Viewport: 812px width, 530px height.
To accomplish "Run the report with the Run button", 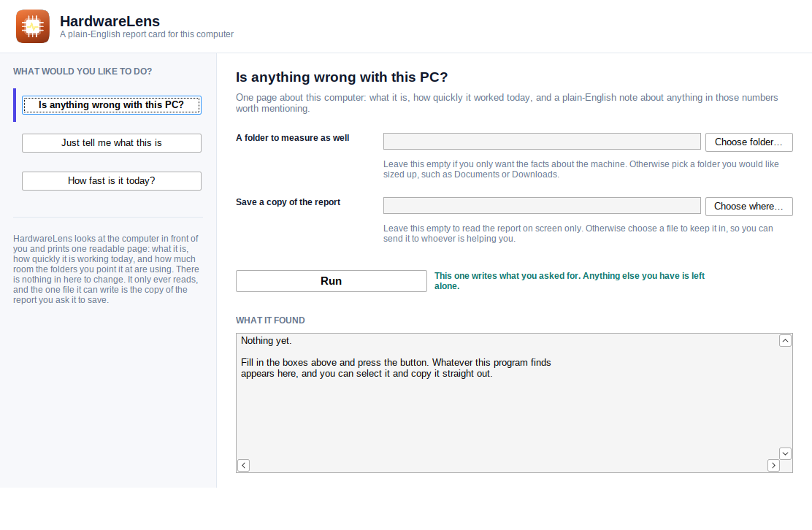I will (x=332, y=281).
